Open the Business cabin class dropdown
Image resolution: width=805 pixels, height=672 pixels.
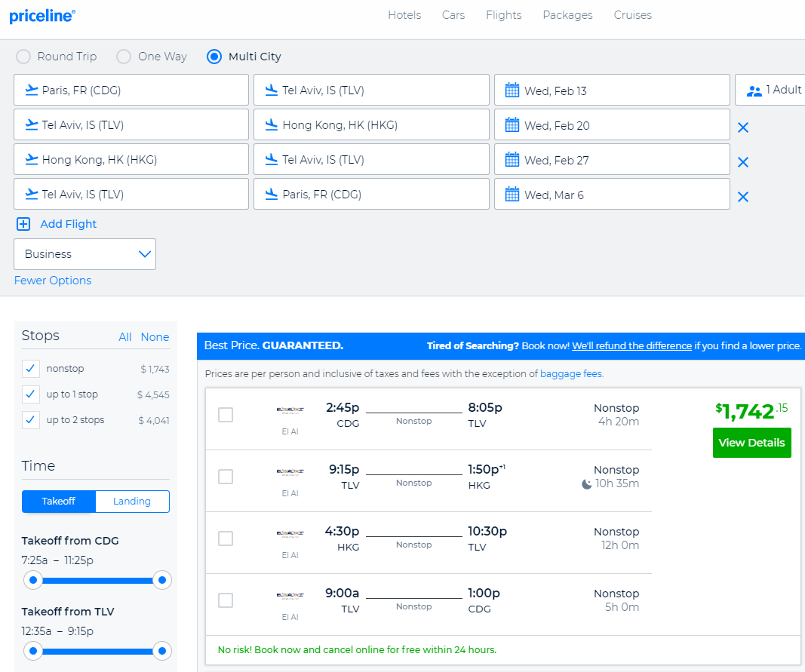tap(84, 254)
